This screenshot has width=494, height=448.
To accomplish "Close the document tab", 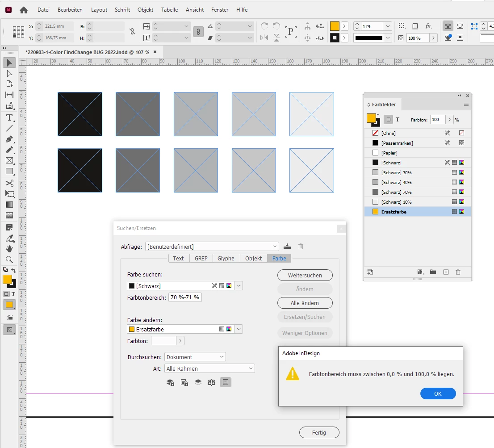I will pos(155,52).
